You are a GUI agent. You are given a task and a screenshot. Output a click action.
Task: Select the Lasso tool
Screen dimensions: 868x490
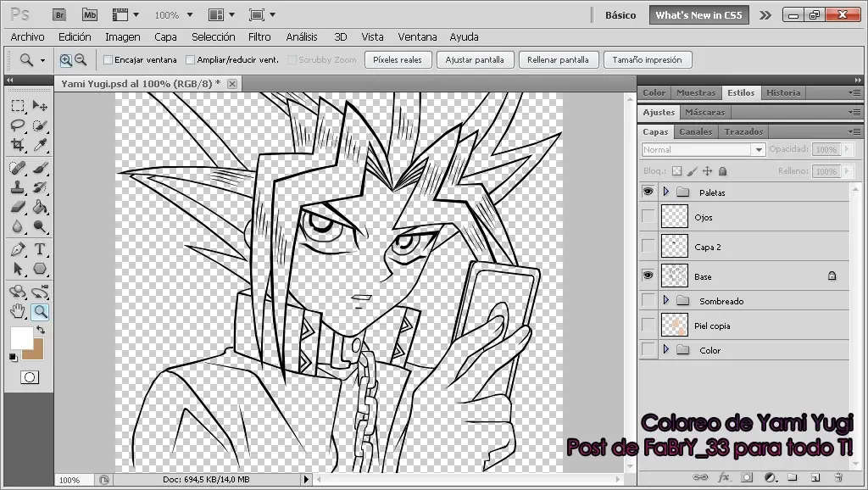18,125
